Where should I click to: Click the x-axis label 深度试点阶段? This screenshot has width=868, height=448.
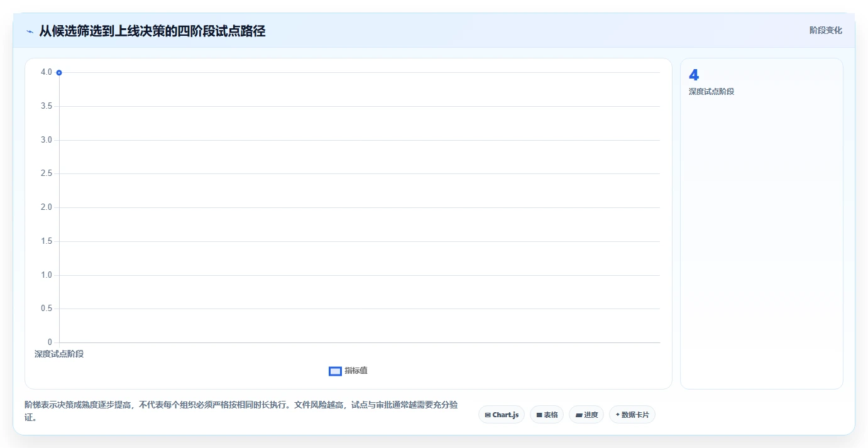click(59, 354)
